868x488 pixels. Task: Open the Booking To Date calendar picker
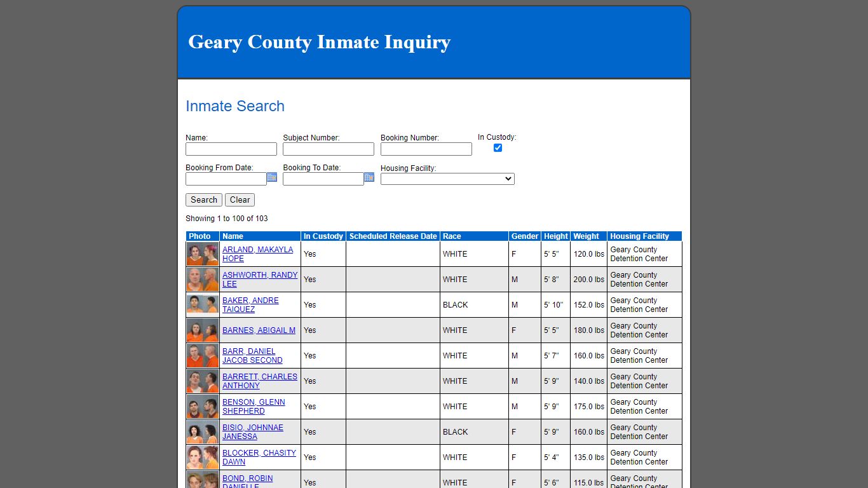click(369, 177)
